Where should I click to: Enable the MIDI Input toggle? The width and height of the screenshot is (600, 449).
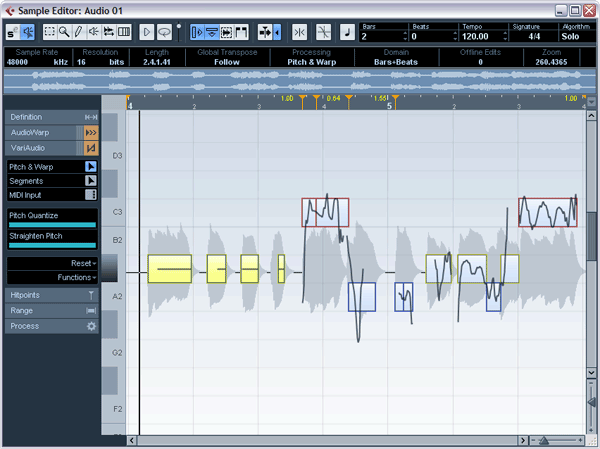(x=90, y=195)
